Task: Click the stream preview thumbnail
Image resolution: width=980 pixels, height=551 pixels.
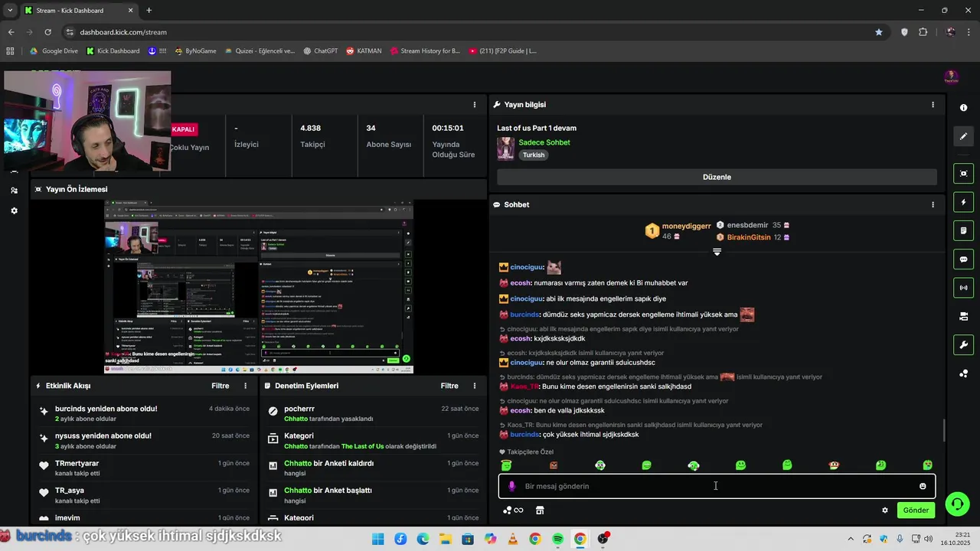Action: [x=259, y=287]
